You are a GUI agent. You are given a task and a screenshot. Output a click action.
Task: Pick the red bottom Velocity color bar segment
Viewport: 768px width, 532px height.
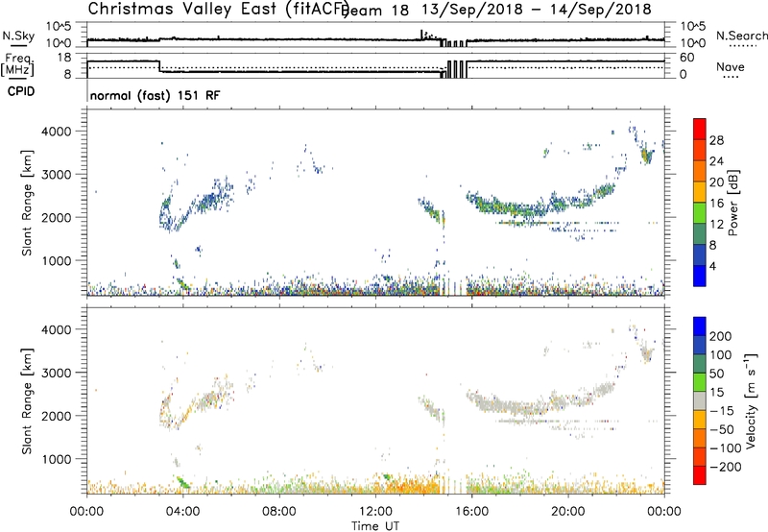pos(700,475)
